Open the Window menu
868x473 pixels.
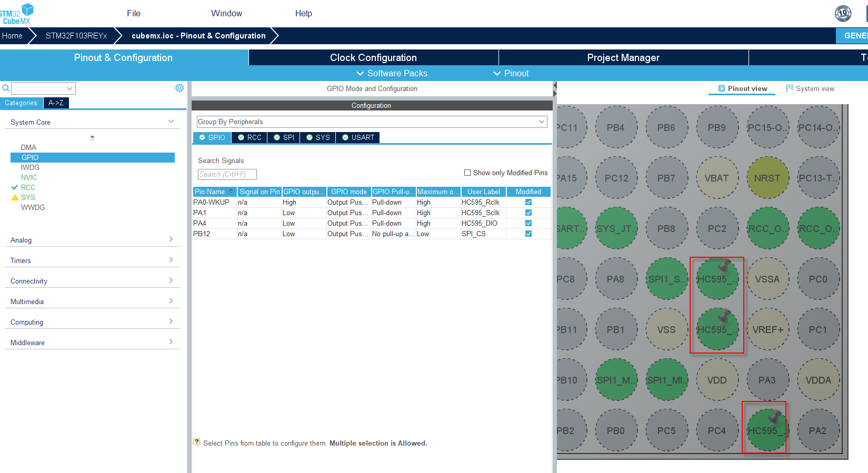click(226, 13)
